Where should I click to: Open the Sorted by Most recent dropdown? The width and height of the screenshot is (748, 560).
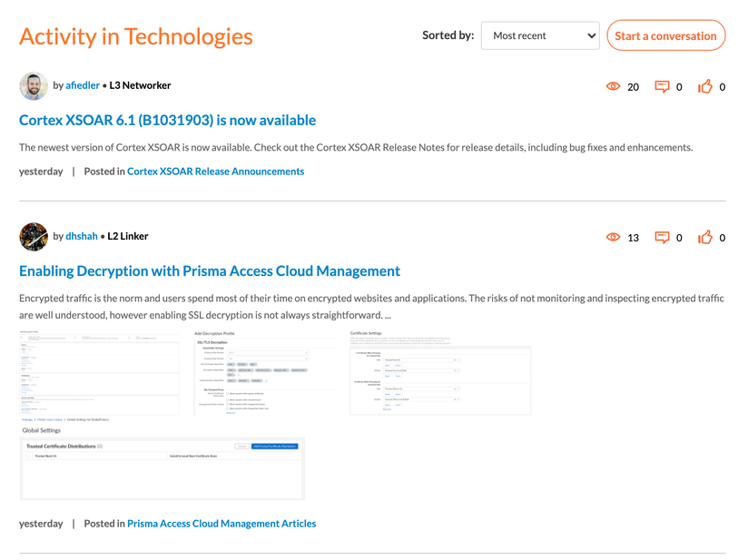[540, 36]
